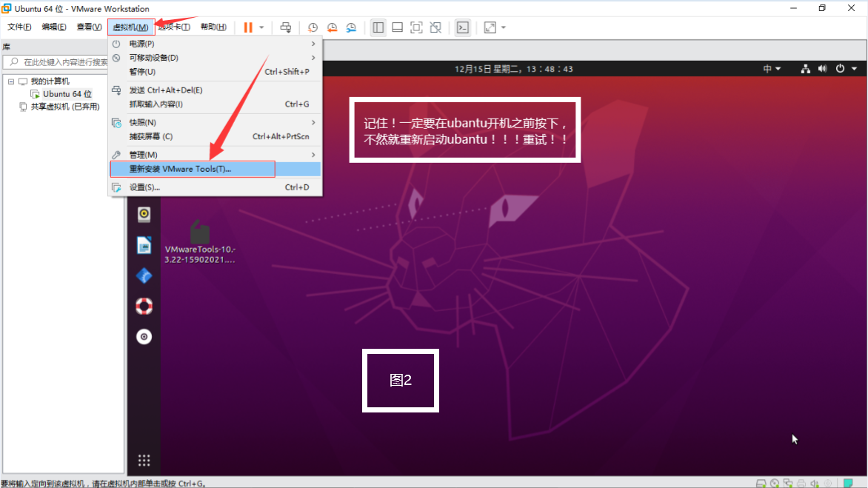Open the 编辑(E) menu
868x488 pixels.
pyautogui.click(x=54, y=27)
